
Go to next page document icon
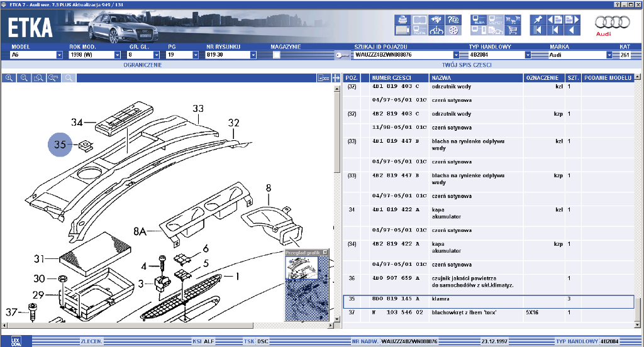(x=572, y=19)
